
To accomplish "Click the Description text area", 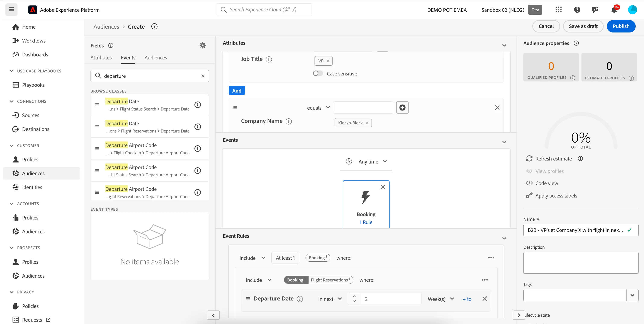I will click(581, 263).
